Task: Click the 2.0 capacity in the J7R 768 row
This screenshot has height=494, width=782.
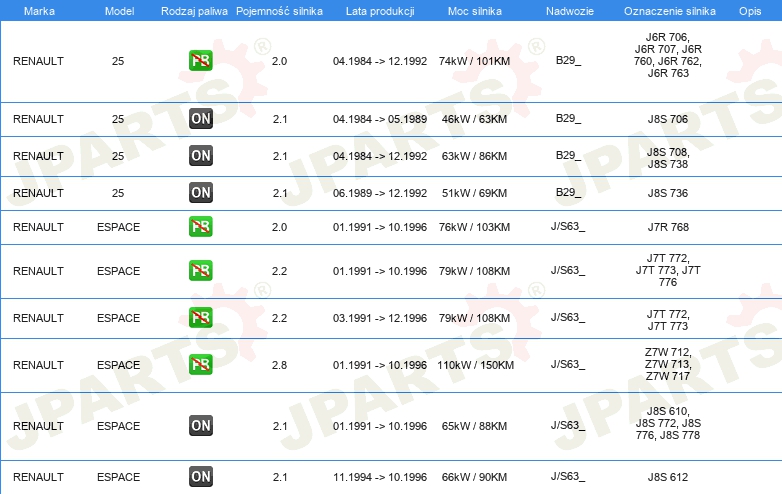Action: (x=279, y=227)
